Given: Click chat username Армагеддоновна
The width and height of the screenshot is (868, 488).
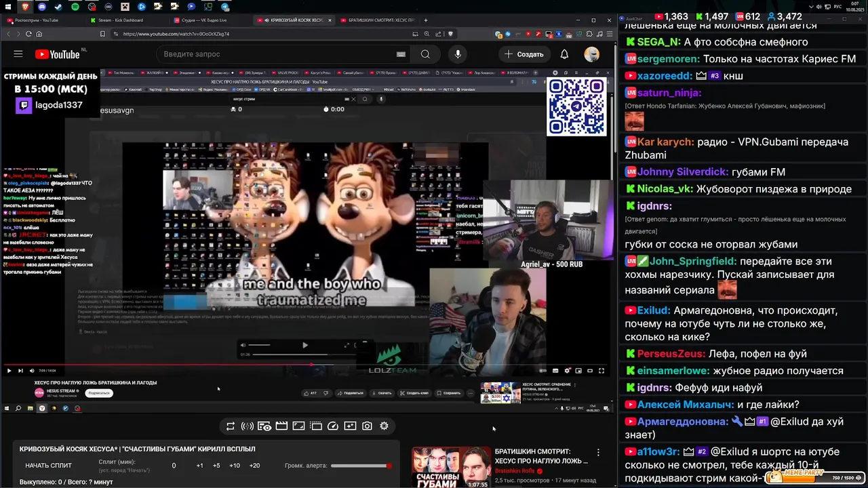Looking at the screenshot, I should tap(683, 421).
